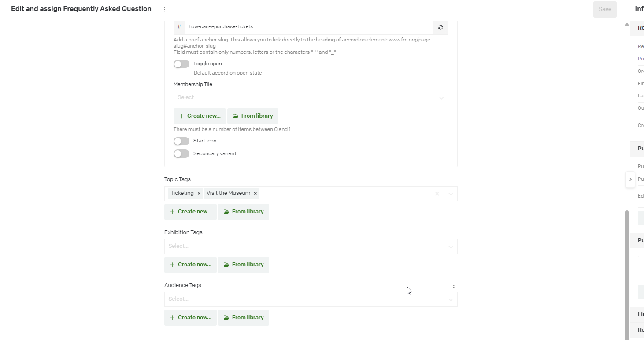The width and height of the screenshot is (644, 340).
Task: Open the three-dot menu beside the page title
Action: pos(164,9)
